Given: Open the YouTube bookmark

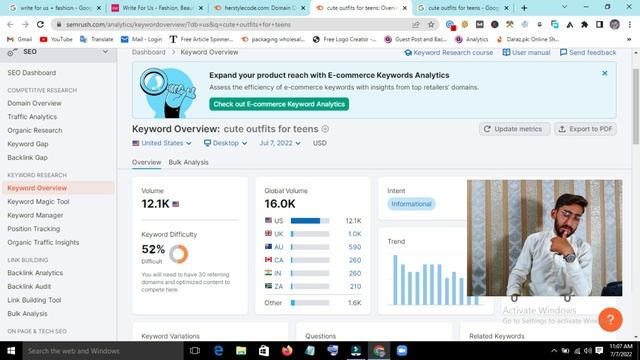Looking at the screenshot, I should tap(56, 39).
